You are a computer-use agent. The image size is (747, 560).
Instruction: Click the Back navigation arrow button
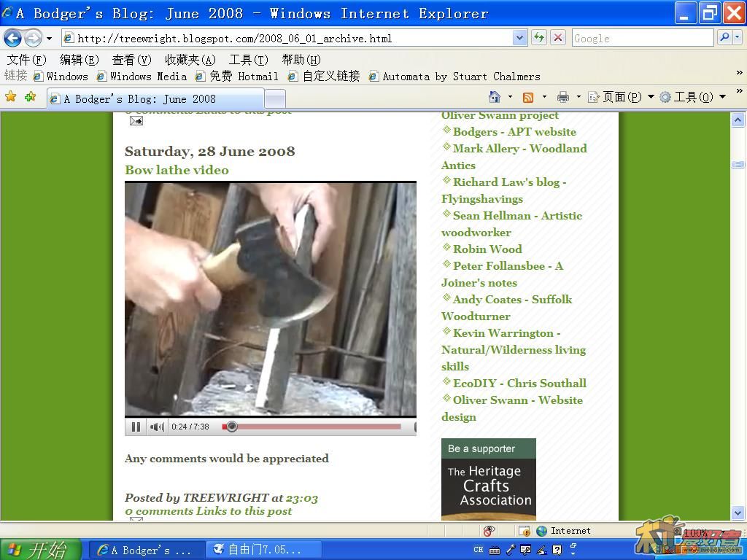(x=13, y=38)
